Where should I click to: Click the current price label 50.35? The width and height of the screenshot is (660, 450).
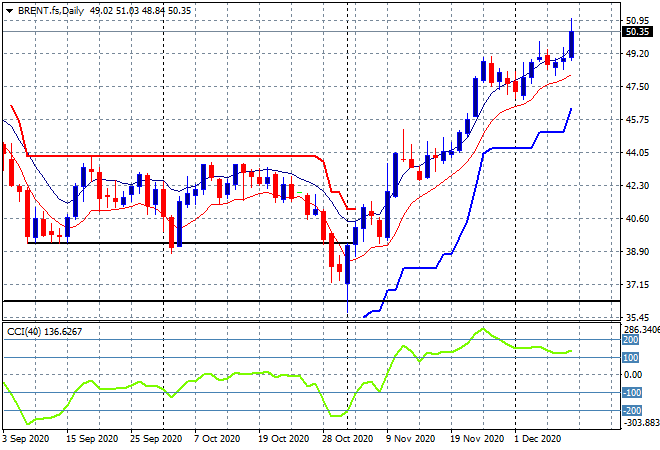click(637, 32)
